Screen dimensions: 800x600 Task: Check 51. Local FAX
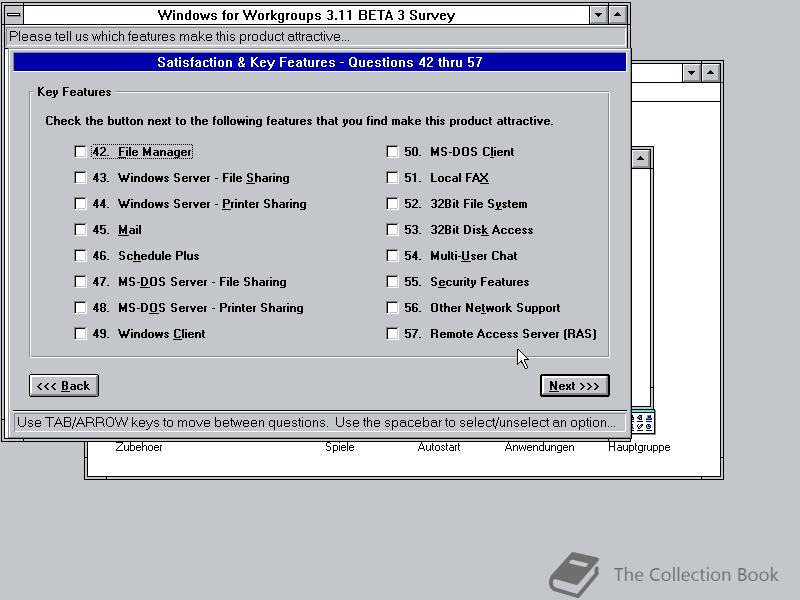click(x=392, y=178)
